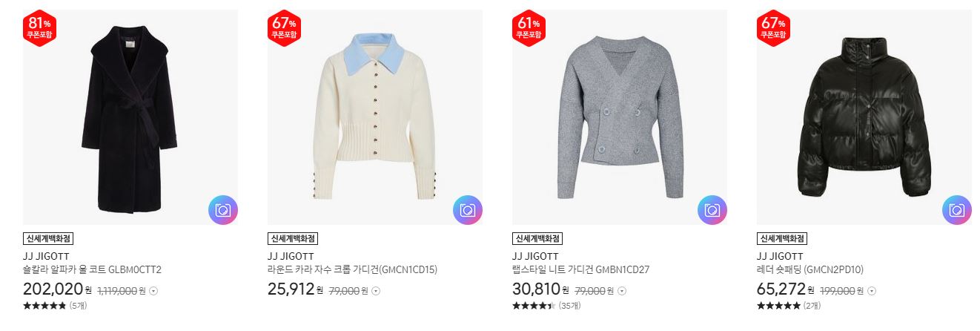The height and width of the screenshot is (331, 980).
Task: Expand price info arrow for 25,912원 cardigan
Action: (x=376, y=291)
